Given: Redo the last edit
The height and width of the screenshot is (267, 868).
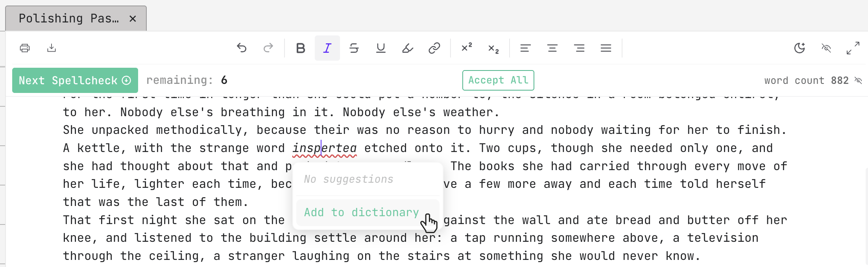Looking at the screenshot, I should [268, 48].
